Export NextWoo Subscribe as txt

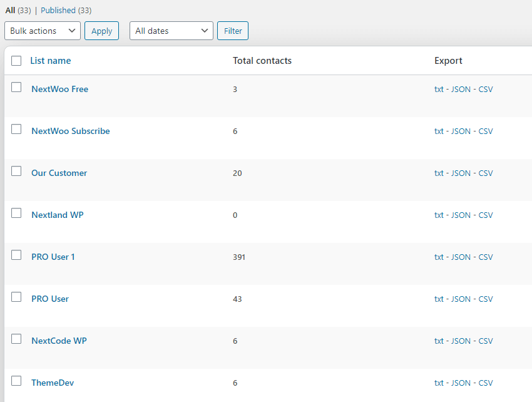tap(439, 131)
